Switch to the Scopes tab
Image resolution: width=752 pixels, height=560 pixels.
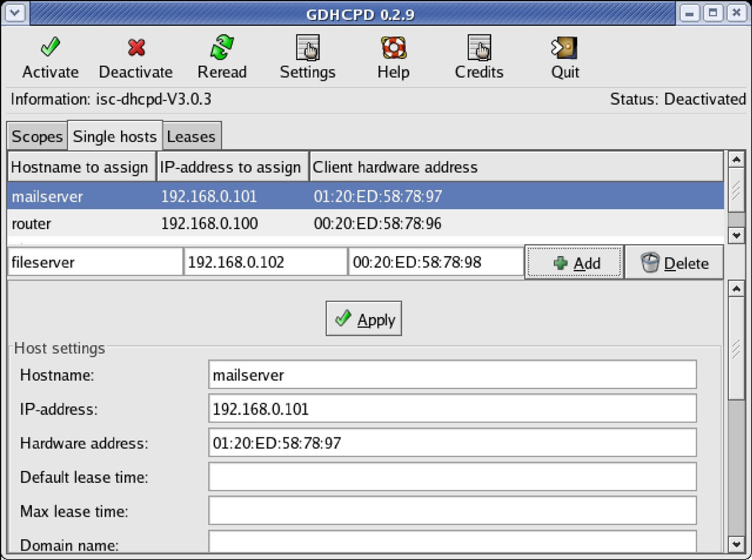click(38, 137)
